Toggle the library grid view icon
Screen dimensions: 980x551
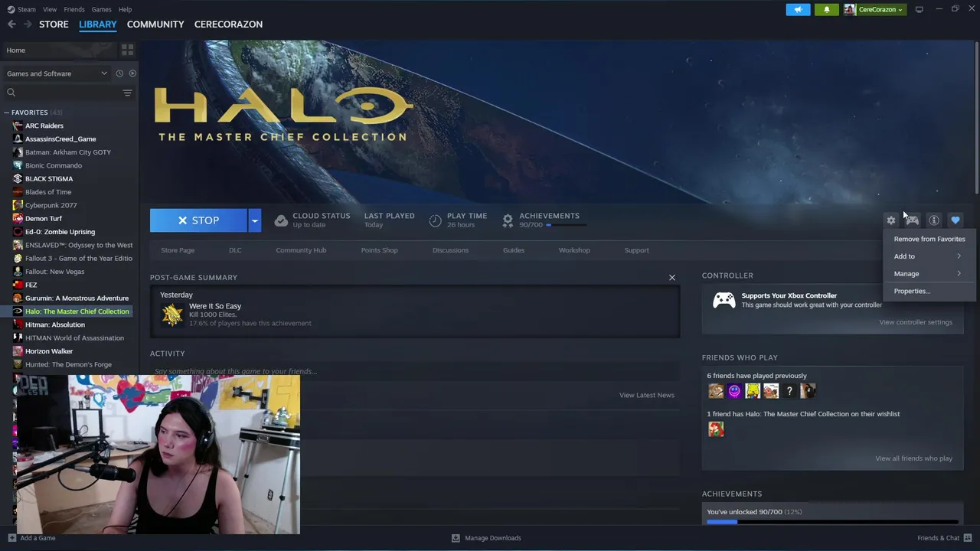(128, 50)
